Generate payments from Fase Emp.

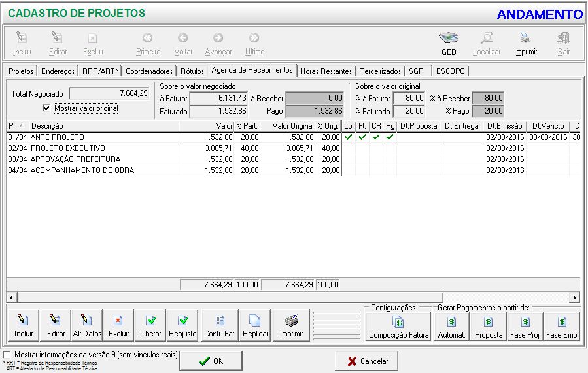coord(562,327)
